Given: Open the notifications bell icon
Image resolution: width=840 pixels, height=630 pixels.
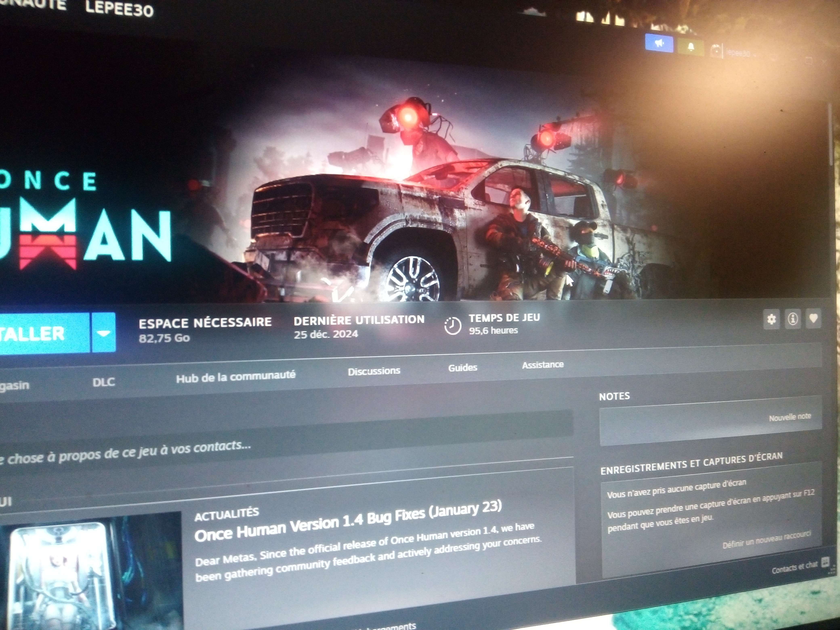Looking at the screenshot, I should [x=691, y=47].
